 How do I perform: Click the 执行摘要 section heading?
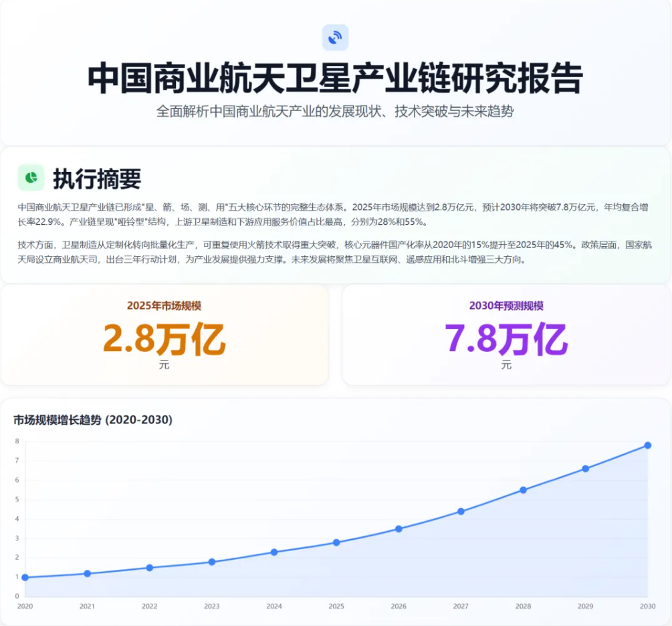coord(97,179)
